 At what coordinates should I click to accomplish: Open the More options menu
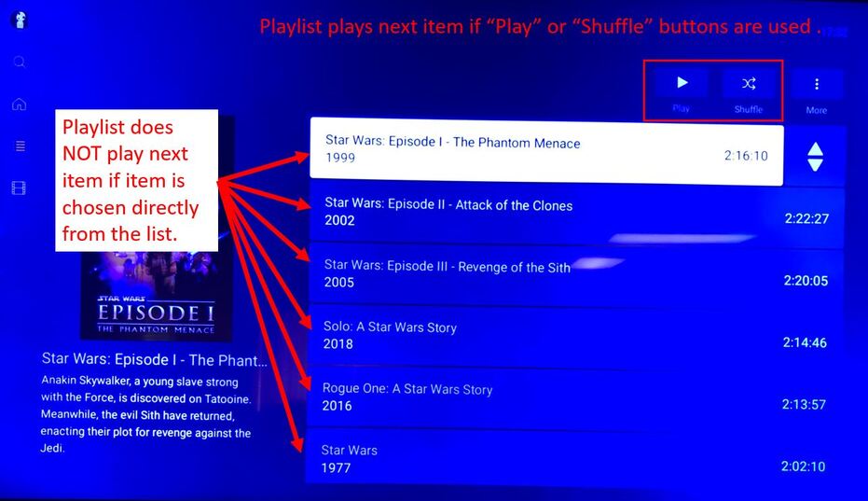click(x=817, y=84)
